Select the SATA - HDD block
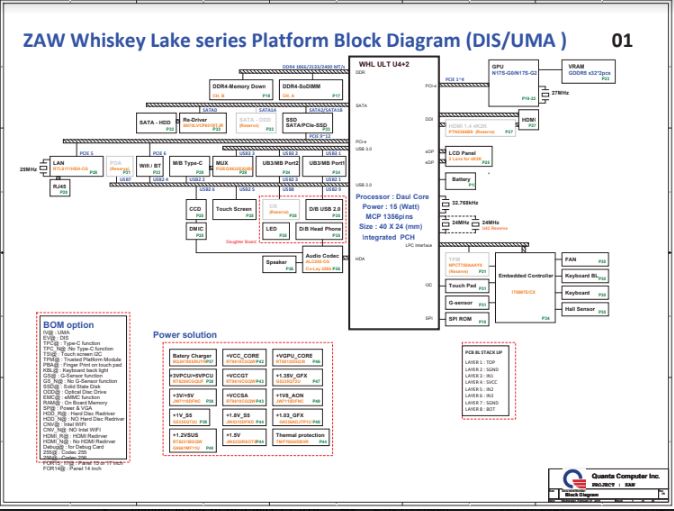Viewport: 674px width, 511px height. [x=156, y=123]
